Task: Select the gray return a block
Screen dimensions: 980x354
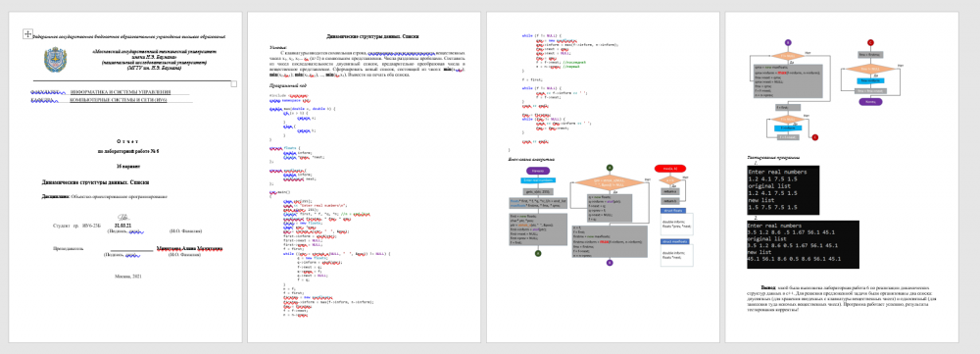Action: point(670,191)
